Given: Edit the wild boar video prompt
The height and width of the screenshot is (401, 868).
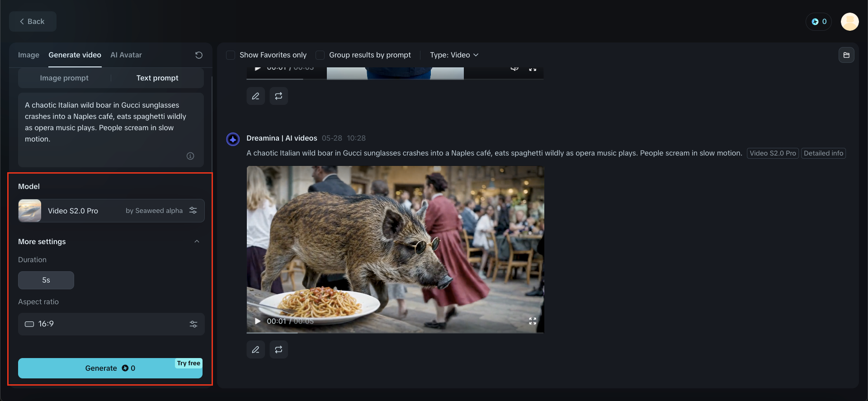Looking at the screenshot, I should tap(255, 349).
